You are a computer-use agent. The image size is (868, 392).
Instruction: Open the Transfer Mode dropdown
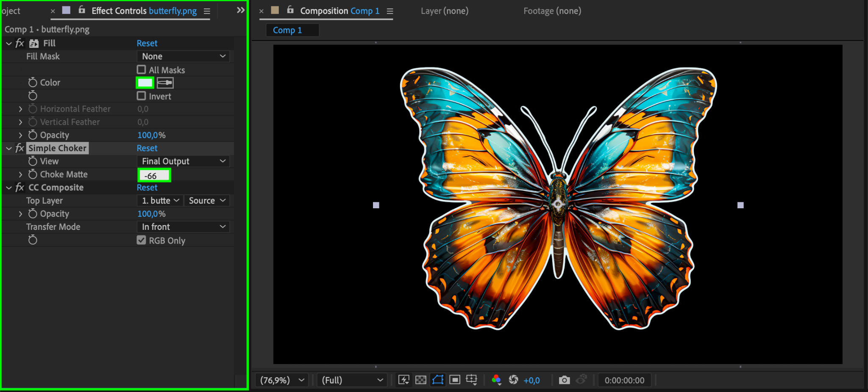click(183, 227)
